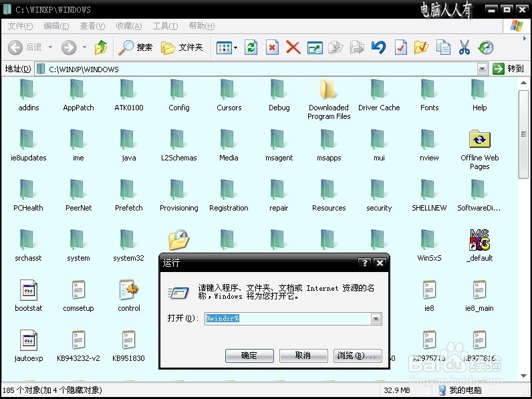Screen dimensions: 532x399
Task: Click the blue undo arrow icon
Action: coord(379,47)
